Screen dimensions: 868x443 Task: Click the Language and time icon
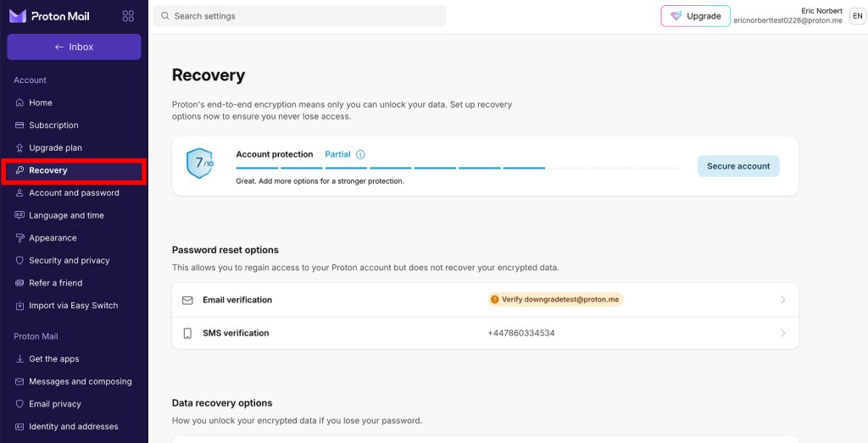[x=19, y=215]
